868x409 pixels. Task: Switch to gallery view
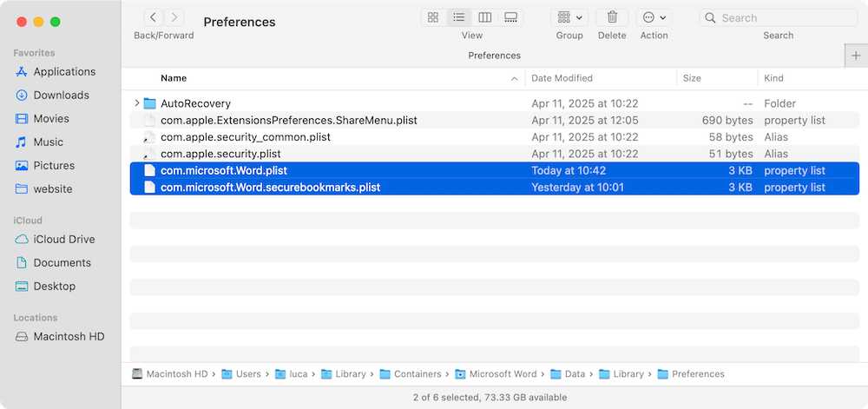coord(510,17)
